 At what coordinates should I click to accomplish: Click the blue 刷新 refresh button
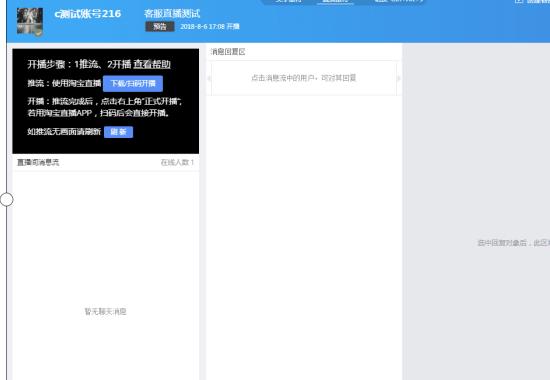[x=119, y=132]
